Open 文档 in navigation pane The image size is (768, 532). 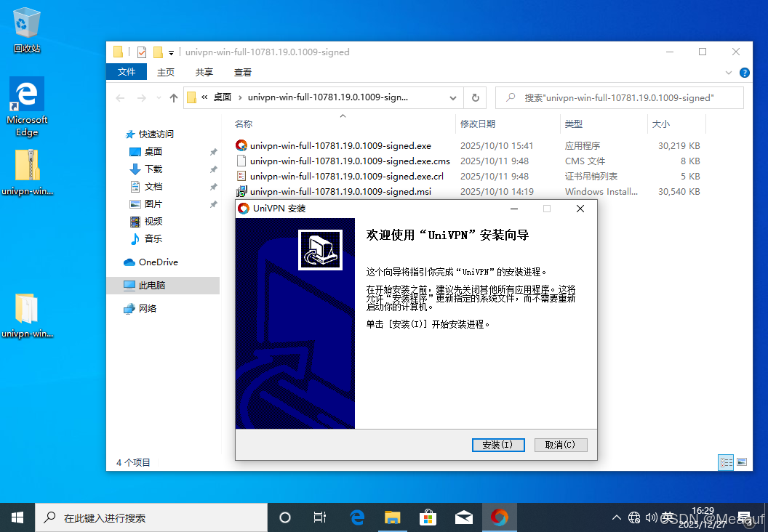pyautogui.click(x=153, y=187)
